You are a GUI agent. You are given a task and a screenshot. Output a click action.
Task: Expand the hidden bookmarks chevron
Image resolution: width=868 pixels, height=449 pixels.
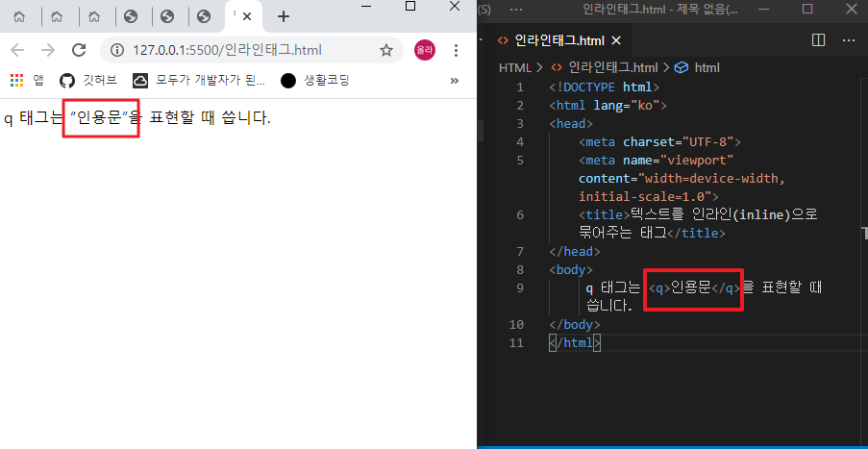pos(455,81)
